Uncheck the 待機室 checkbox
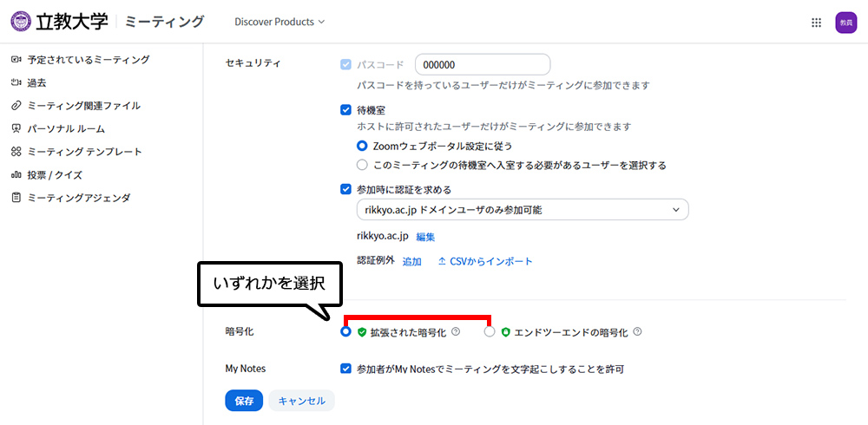 pyautogui.click(x=346, y=110)
